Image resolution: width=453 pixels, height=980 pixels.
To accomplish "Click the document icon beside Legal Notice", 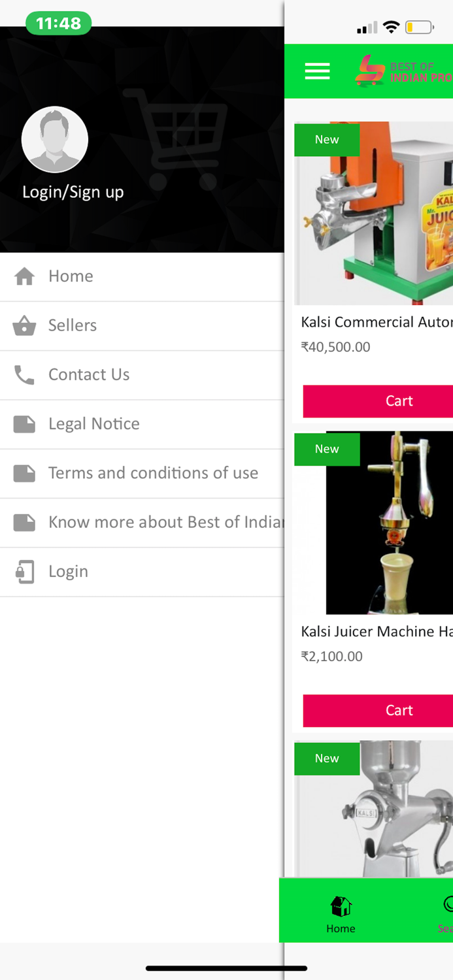I will (x=24, y=424).
